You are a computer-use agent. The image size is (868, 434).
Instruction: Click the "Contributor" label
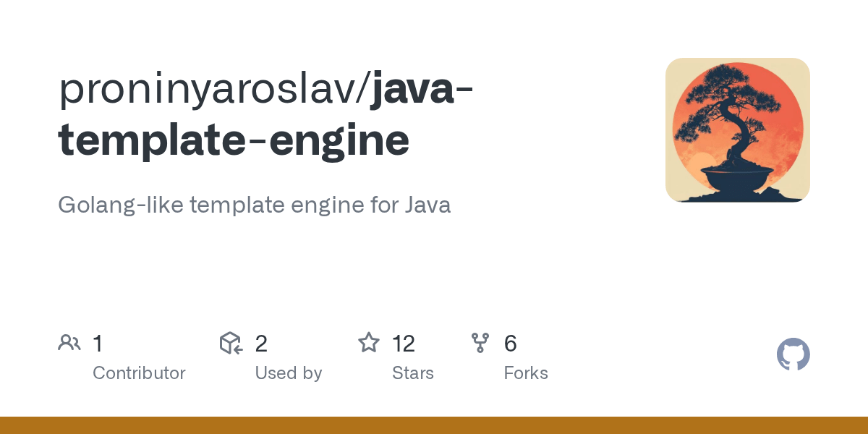139,373
